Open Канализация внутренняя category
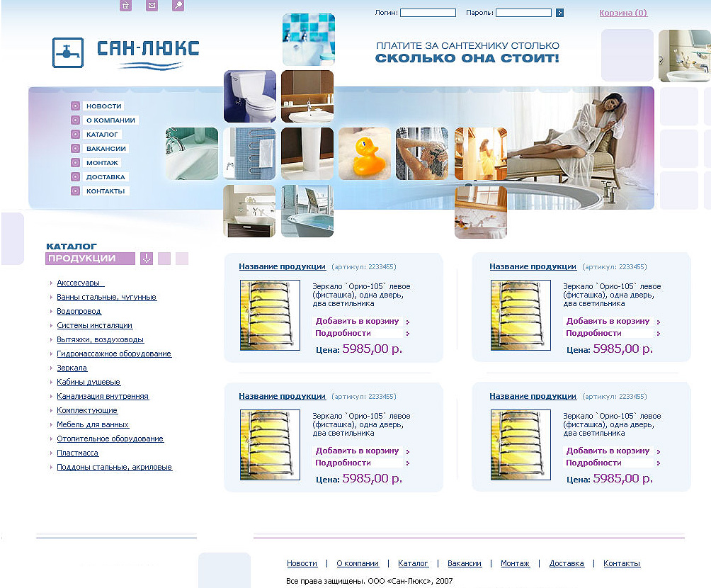The width and height of the screenshot is (711, 588). click(103, 396)
